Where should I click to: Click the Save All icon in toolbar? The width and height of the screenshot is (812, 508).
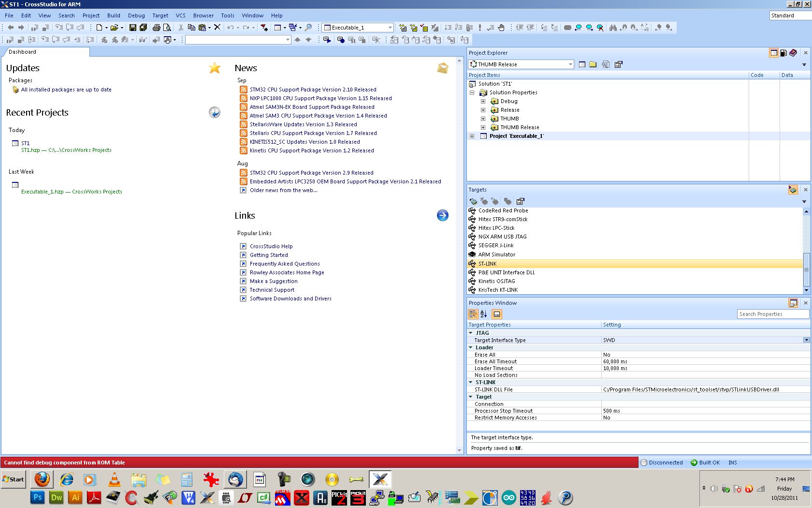[x=143, y=28]
